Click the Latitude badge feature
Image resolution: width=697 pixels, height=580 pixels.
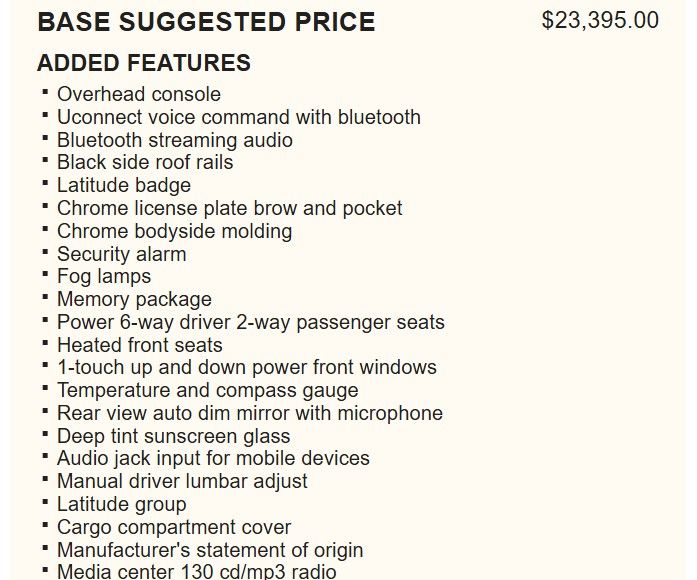coord(124,185)
